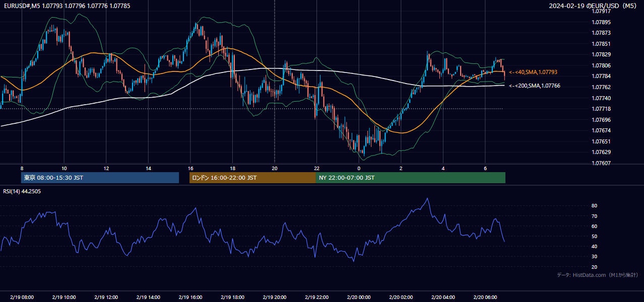Click price axis value 1.07696
Image resolution: width=644 pixels, height=302 pixels.
(601, 120)
